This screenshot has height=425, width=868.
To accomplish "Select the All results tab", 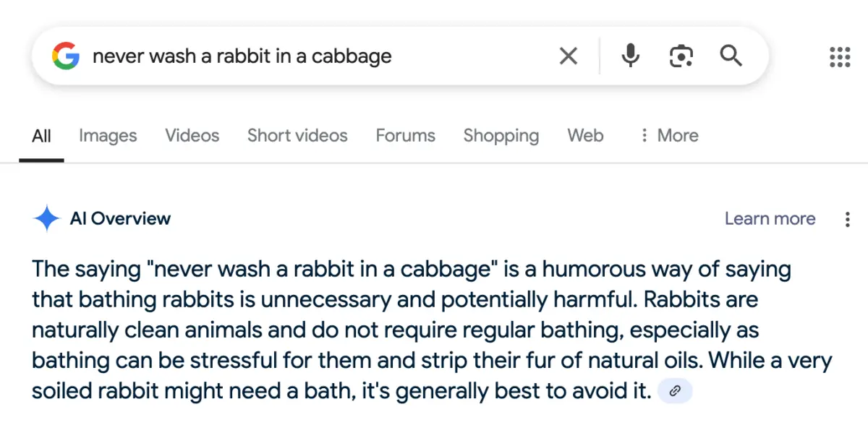I will (41, 136).
